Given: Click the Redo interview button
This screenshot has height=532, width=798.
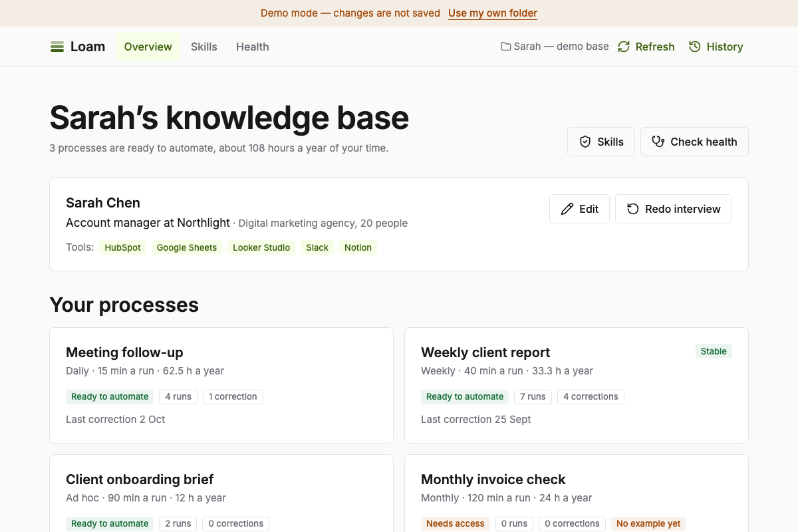Looking at the screenshot, I should tap(674, 209).
